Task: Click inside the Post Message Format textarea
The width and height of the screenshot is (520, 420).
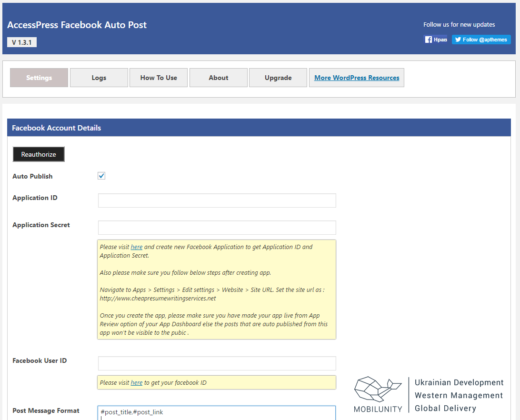Action: coord(217,413)
